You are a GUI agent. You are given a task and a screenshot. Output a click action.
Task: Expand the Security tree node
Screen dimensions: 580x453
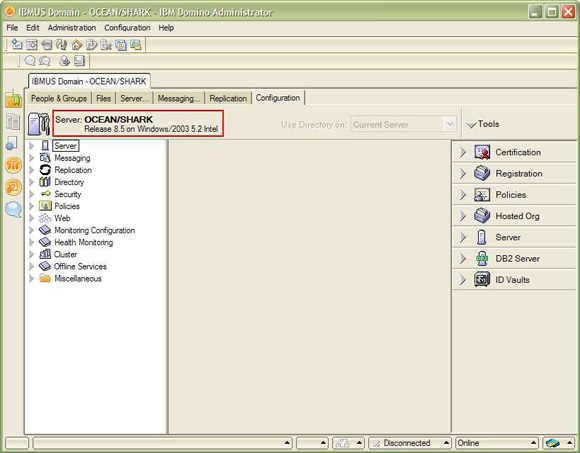pyautogui.click(x=32, y=194)
